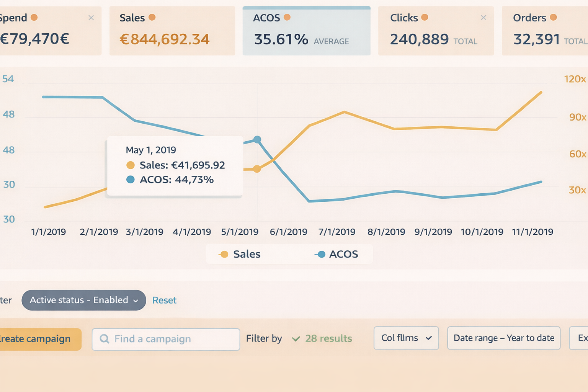Click the orange dot beside Orders
Screen dimensions: 588x392
[x=553, y=17]
